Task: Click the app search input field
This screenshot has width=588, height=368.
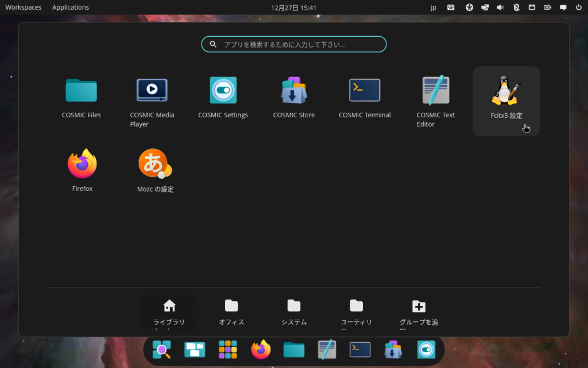Action: (293, 44)
